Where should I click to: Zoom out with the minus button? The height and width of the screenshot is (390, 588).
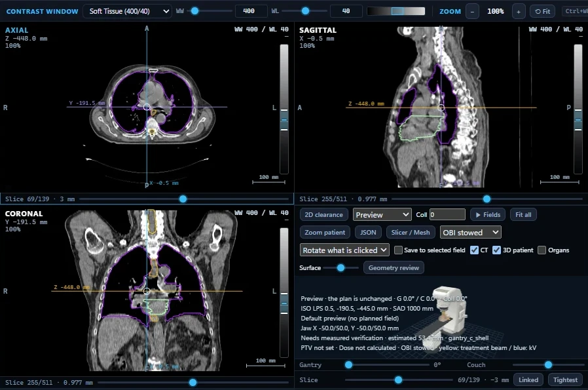coord(472,11)
